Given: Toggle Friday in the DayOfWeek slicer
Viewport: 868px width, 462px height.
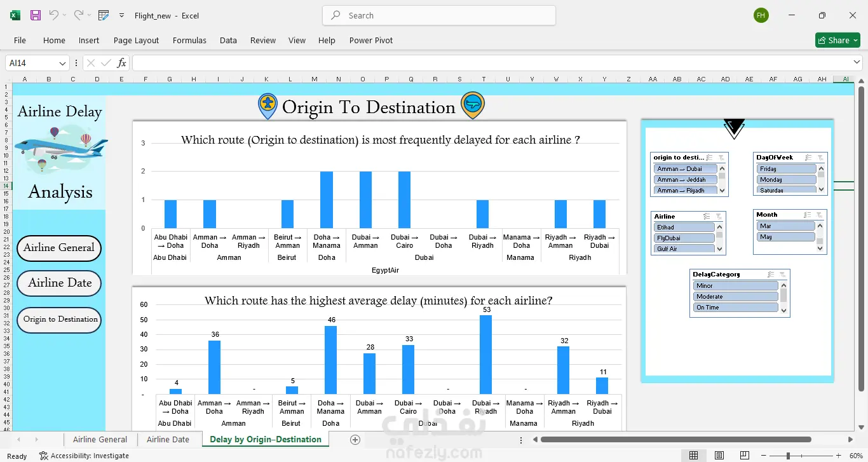Looking at the screenshot, I should [x=786, y=169].
